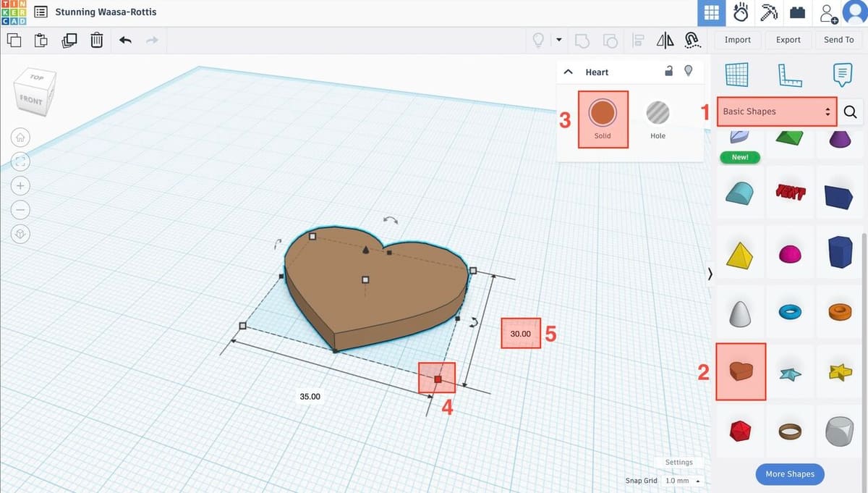Open the design list menu icon
Screen dimensions: 868x493
(x=41, y=12)
